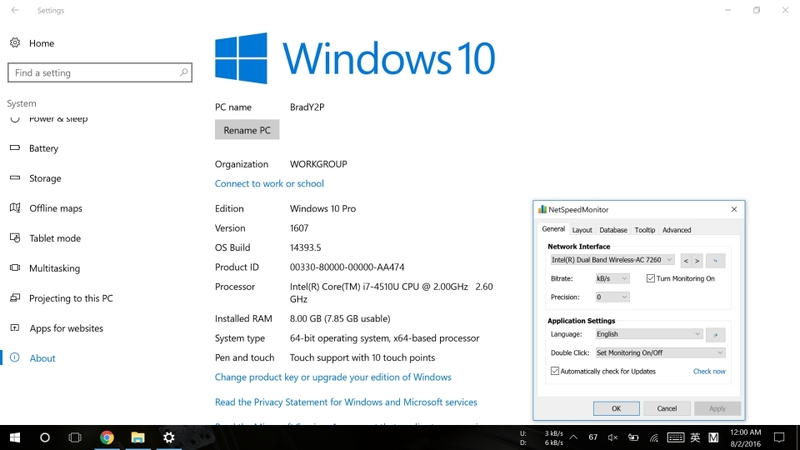Switch to the Advanced tab
Viewport: 800px width, 450px height.
pyautogui.click(x=677, y=230)
